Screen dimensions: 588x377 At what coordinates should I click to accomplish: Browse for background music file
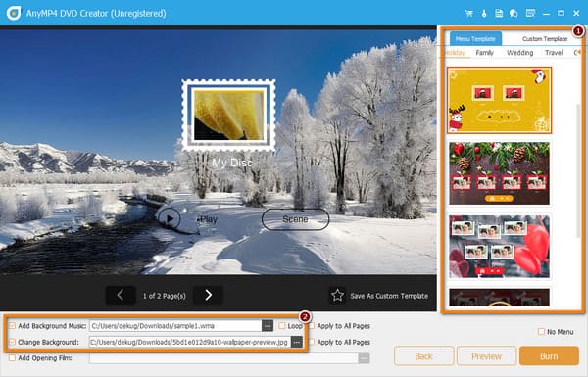(x=268, y=326)
